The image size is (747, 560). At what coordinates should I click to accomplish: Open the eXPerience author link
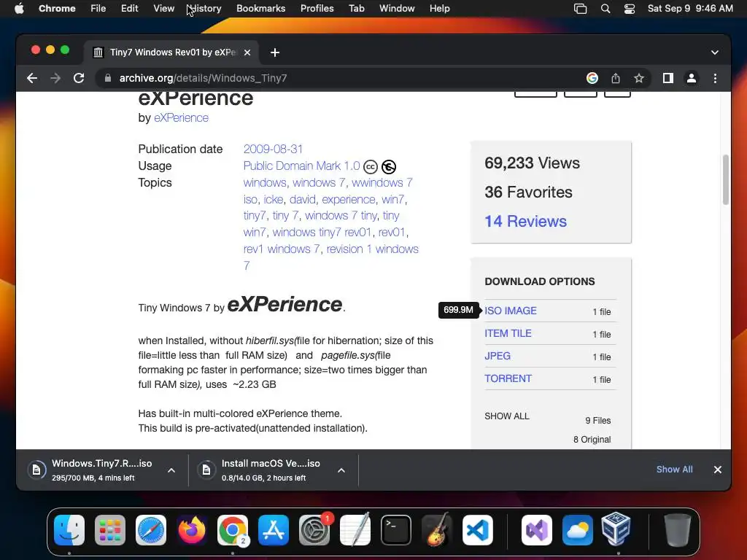point(181,117)
